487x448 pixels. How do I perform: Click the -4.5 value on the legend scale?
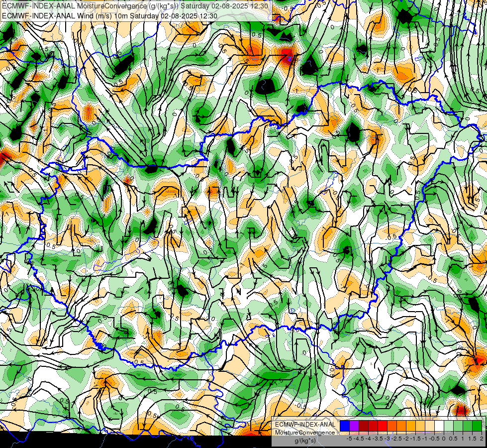click(x=359, y=439)
